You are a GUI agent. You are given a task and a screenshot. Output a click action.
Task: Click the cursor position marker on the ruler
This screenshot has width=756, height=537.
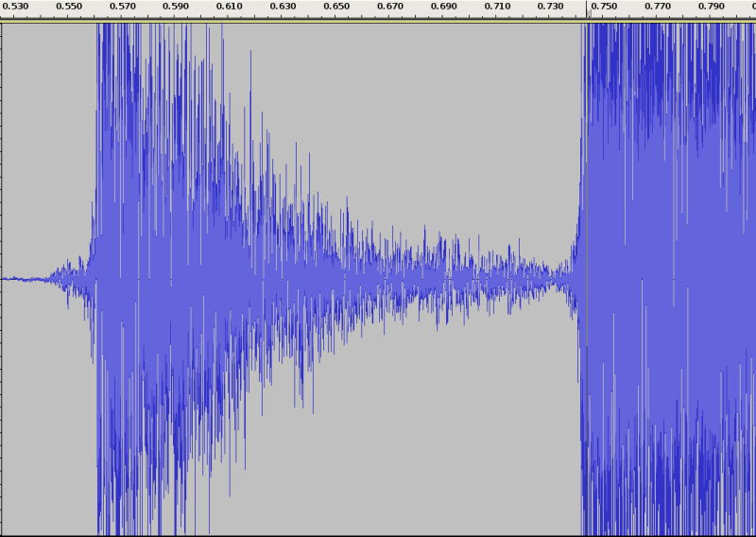588,15
